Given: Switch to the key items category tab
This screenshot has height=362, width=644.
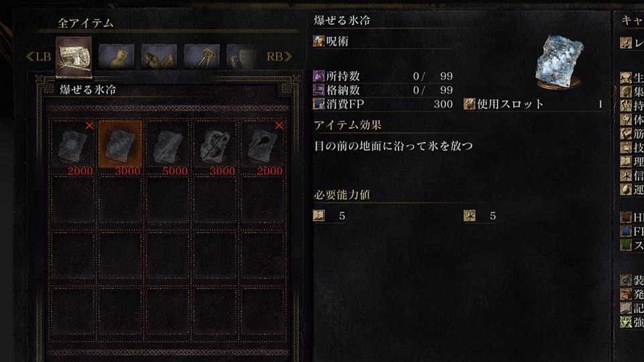Looking at the screenshot, I should point(202,56).
